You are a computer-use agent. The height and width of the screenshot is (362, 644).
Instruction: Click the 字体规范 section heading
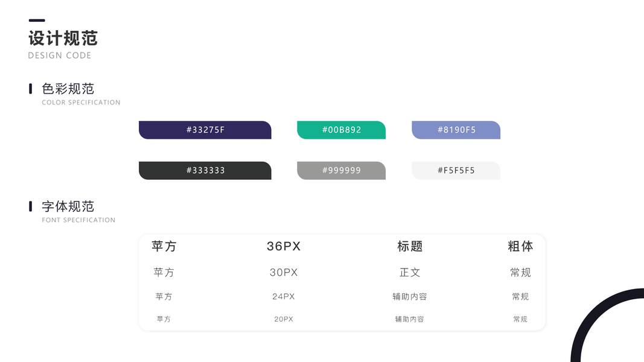click(68, 206)
